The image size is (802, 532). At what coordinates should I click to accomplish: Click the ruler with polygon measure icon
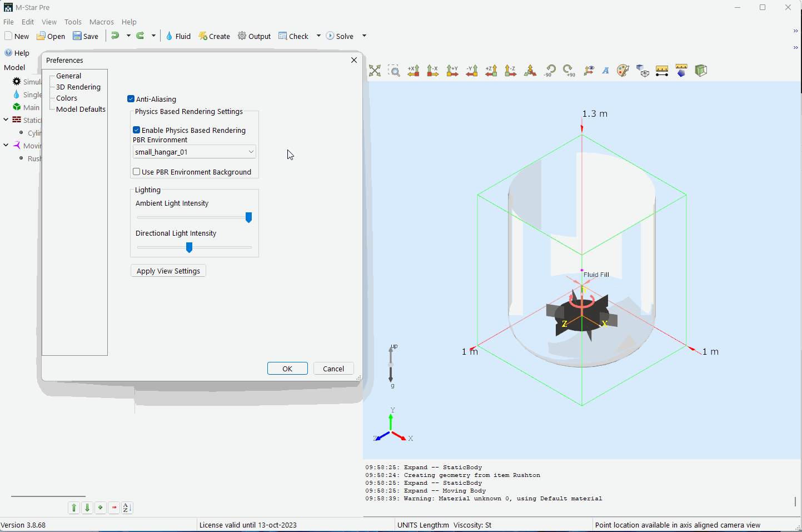[681, 71]
